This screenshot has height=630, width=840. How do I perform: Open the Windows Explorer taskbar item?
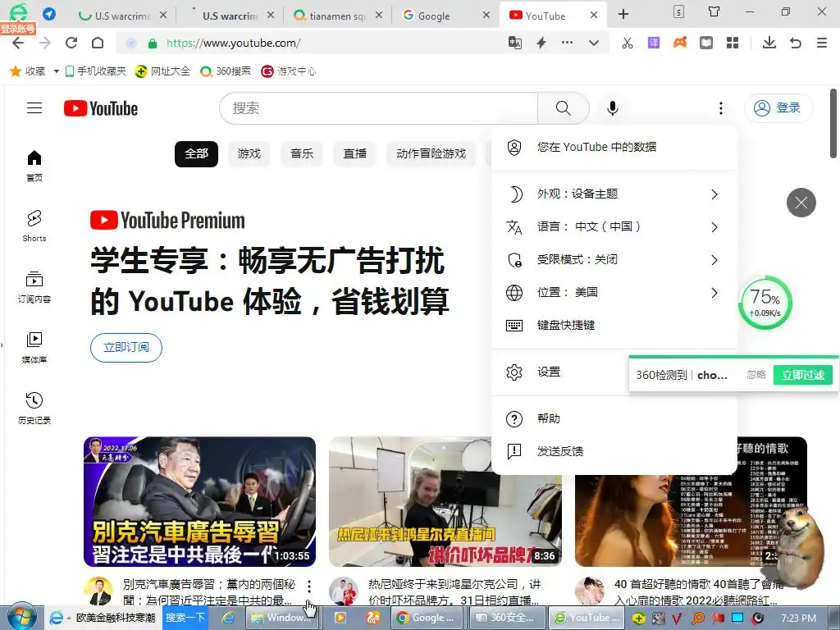coord(284,618)
